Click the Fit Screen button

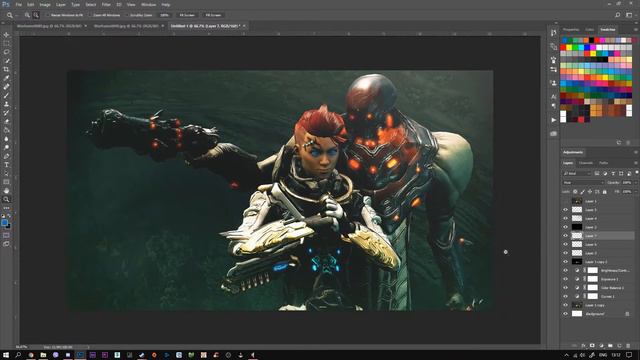(x=187, y=15)
